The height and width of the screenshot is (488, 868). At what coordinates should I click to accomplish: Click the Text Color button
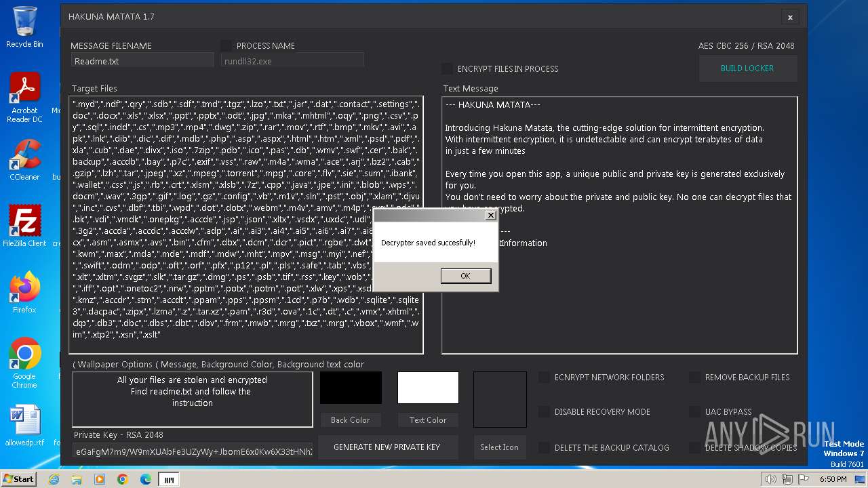[428, 420]
